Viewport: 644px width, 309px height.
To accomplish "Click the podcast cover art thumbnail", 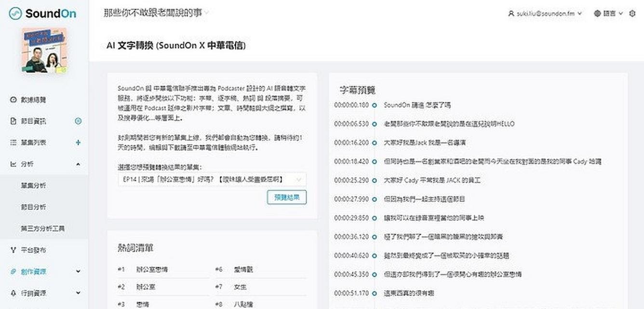I will [x=44, y=50].
